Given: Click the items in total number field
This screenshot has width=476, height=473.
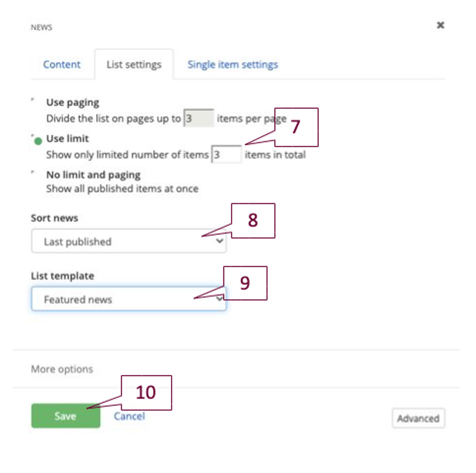Looking at the screenshot, I should coord(226,155).
